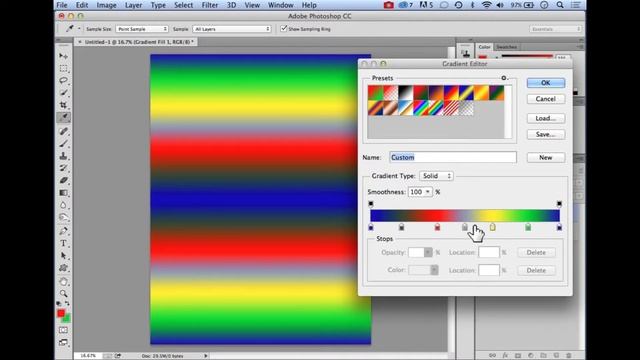Select the Eraser tool
The width and height of the screenshot is (640, 360).
click(x=63, y=180)
